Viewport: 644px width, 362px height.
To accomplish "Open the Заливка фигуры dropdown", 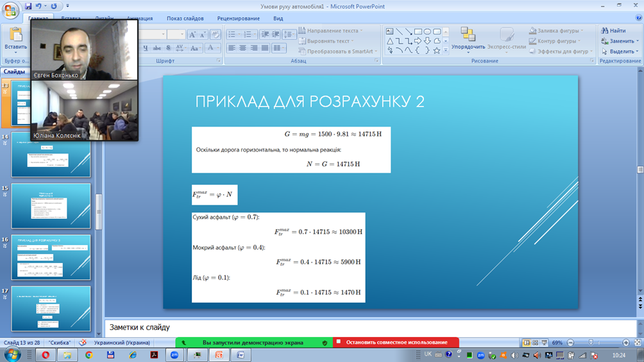I will click(556, 31).
